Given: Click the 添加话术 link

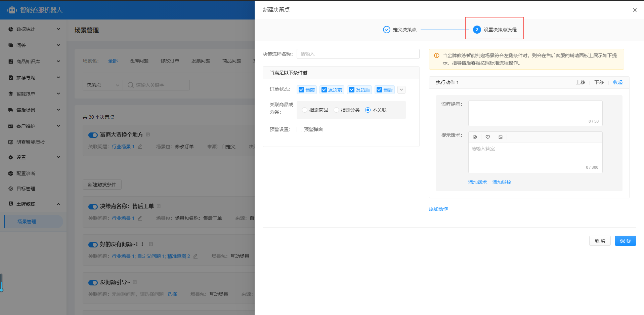Looking at the screenshot, I should click(x=477, y=182).
